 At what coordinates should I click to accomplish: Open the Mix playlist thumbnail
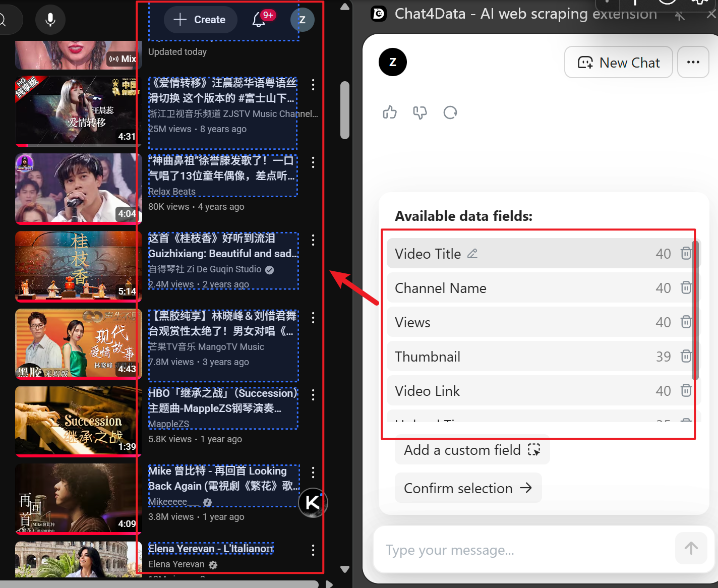(78, 55)
